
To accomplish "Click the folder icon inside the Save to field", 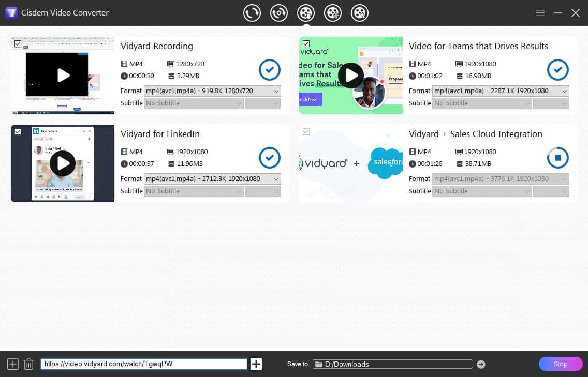I will [x=319, y=364].
